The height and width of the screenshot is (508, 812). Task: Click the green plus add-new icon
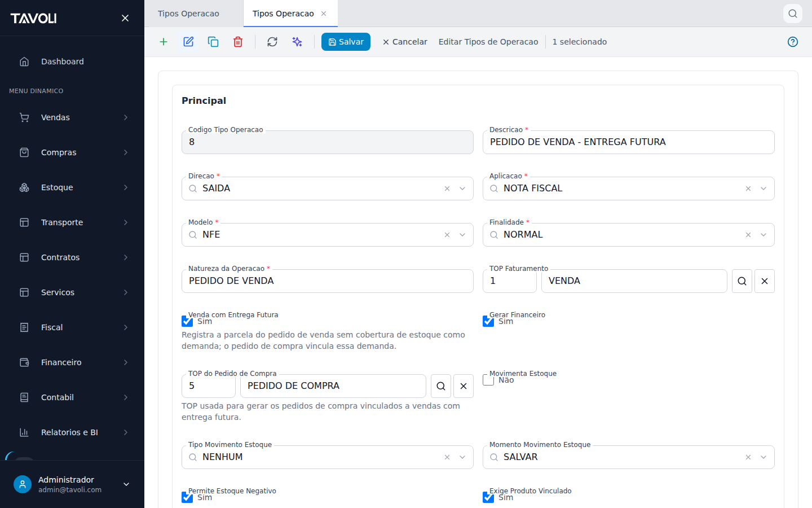164,42
